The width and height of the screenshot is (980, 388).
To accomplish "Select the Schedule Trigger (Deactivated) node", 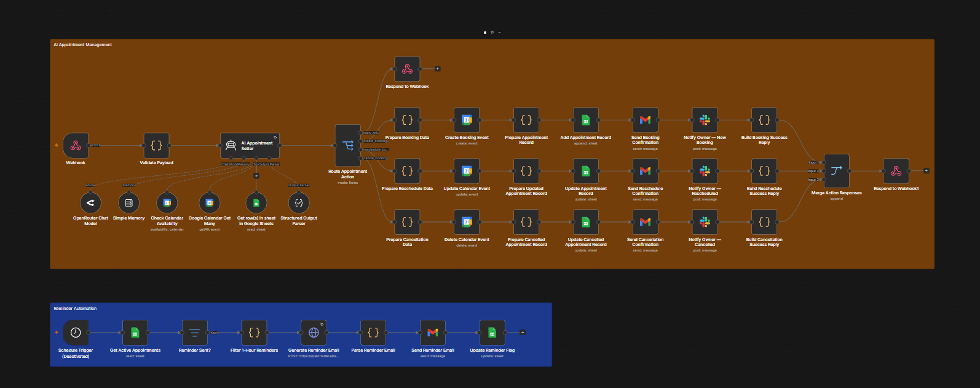I will coord(76,333).
